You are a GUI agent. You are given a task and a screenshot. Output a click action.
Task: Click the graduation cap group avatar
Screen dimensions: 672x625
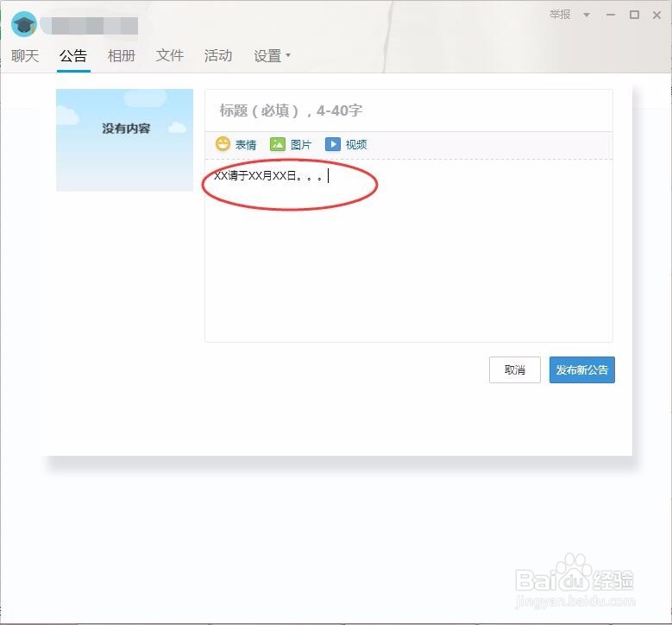click(x=24, y=24)
